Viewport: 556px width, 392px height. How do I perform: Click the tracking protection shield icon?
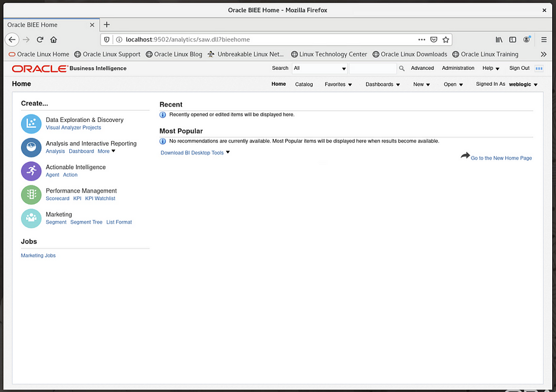107,39
